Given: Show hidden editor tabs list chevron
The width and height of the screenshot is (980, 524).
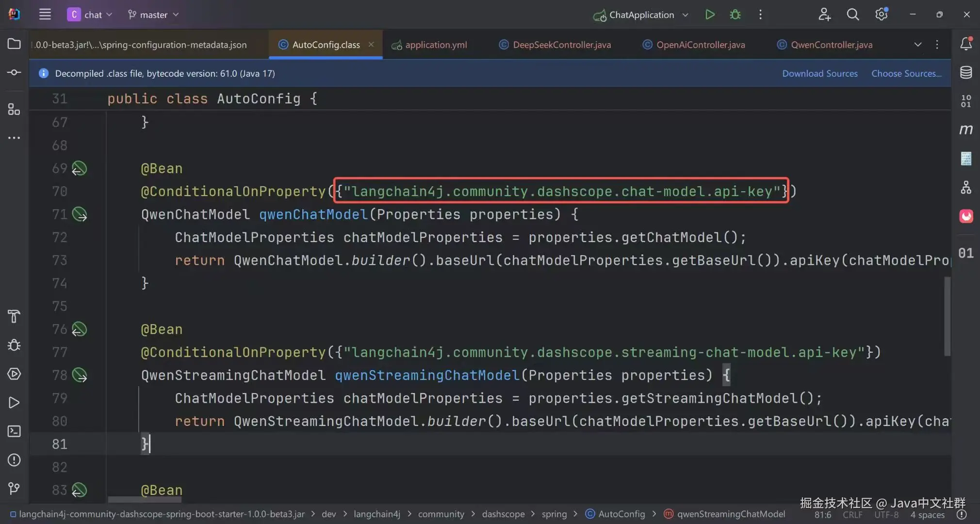Looking at the screenshot, I should [917, 45].
